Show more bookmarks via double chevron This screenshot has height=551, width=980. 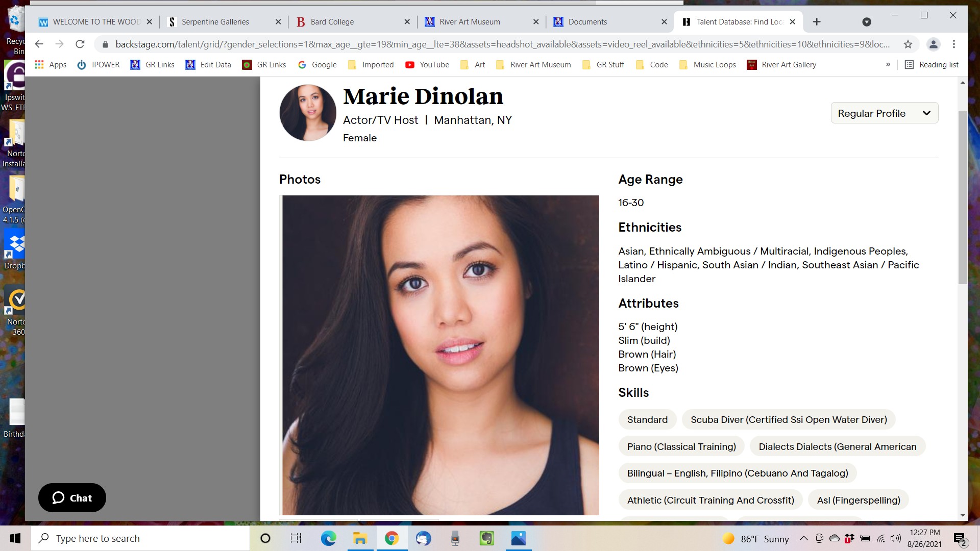click(x=888, y=64)
